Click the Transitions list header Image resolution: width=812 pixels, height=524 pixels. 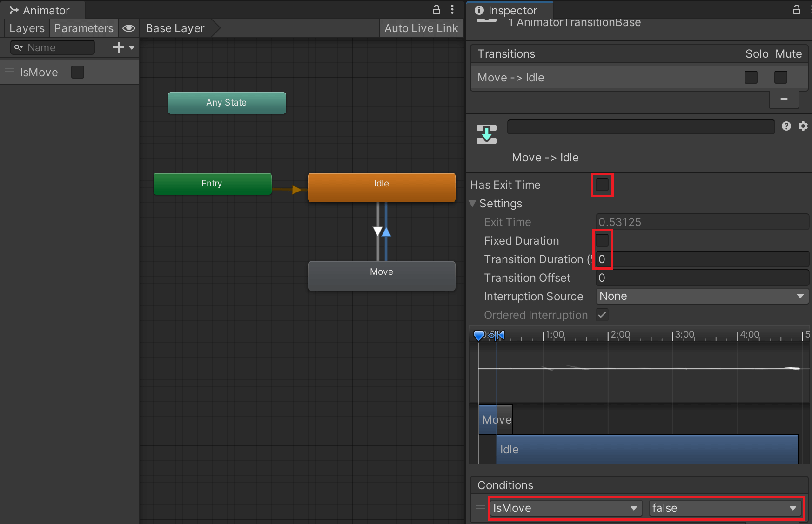(x=639, y=53)
